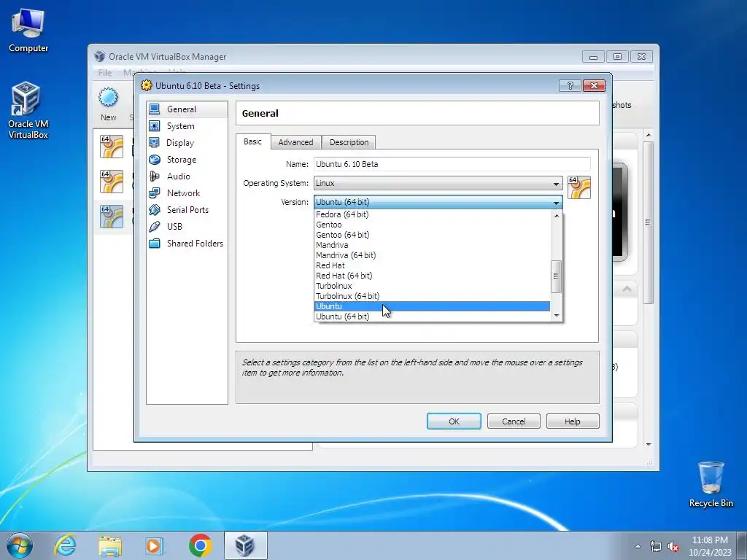This screenshot has height=560, width=747.
Task: Launch Internet Explorer from the taskbar
Action: pyautogui.click(x=65, y=545)
